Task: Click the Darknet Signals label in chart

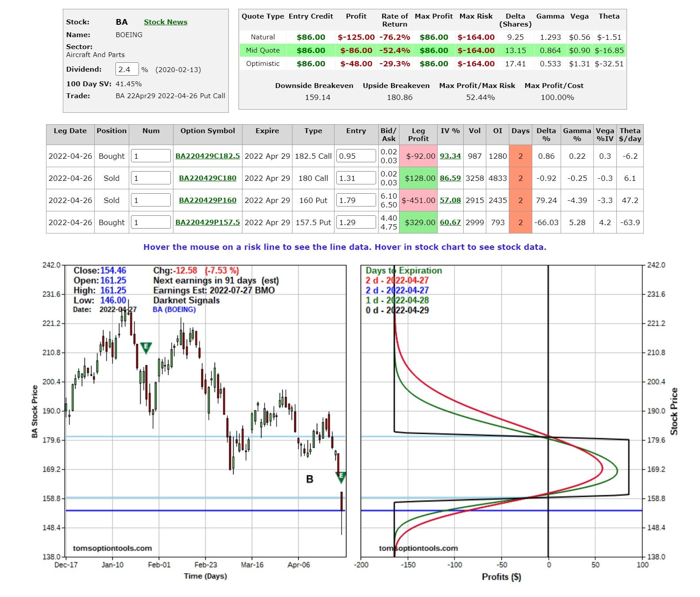Action: point(186,300)
